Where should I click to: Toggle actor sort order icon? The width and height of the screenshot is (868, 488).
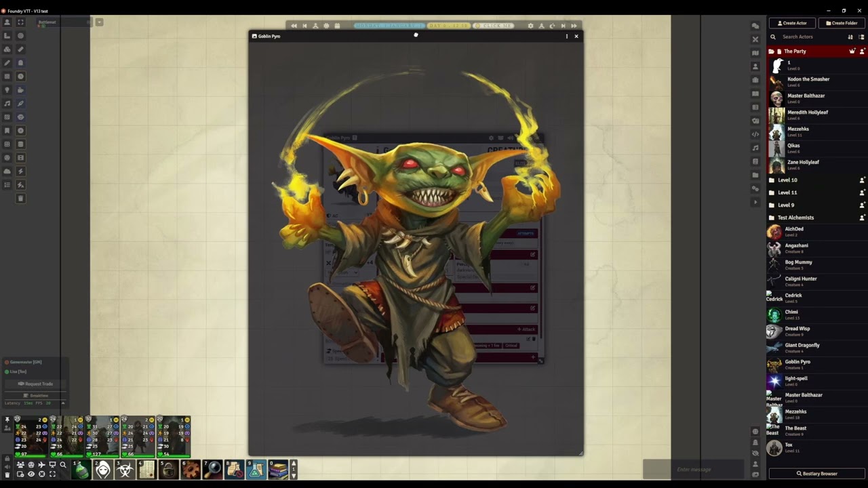point(850,37)
